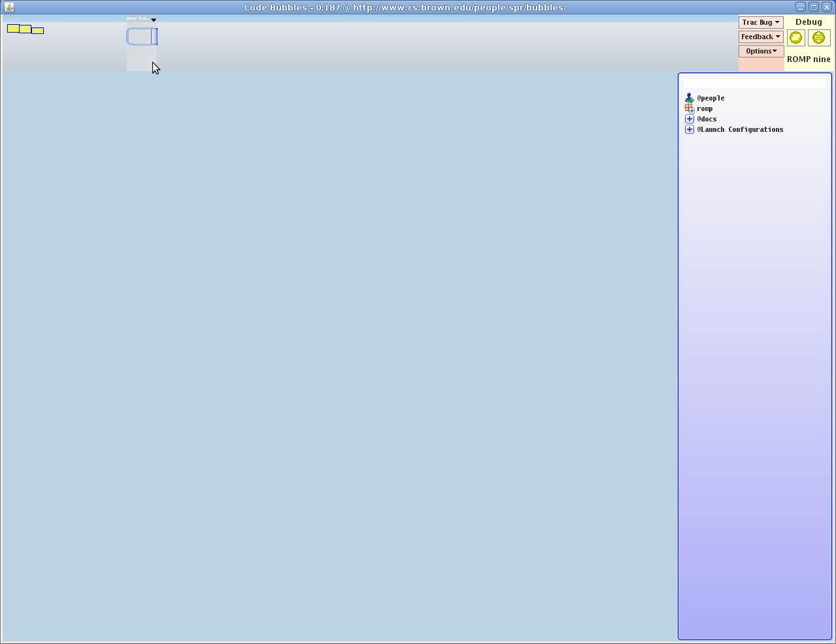The width and height of the screenshot is (836, 644).
Task: Click the third yellow rectangle in top bar
Action: (x=37, y=31)
